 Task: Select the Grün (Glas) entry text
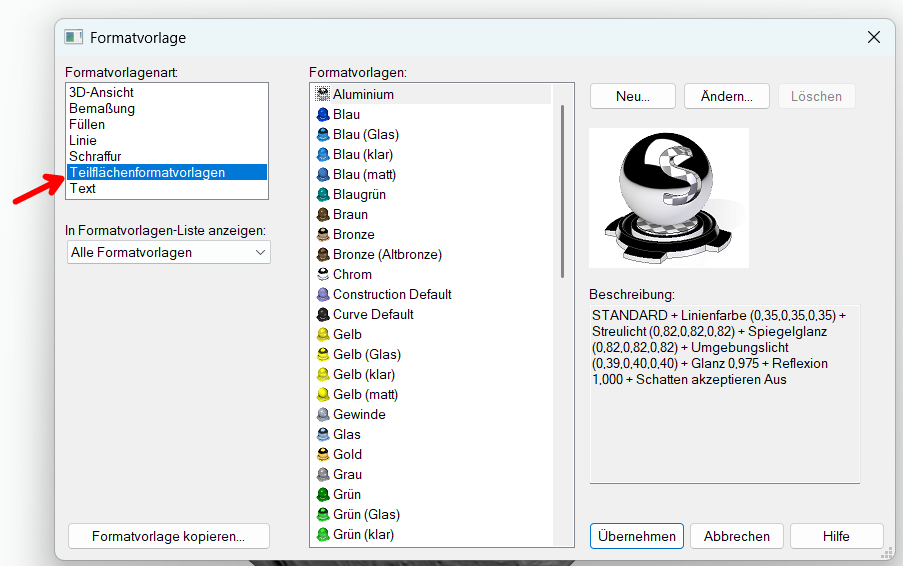pos(366,514)
